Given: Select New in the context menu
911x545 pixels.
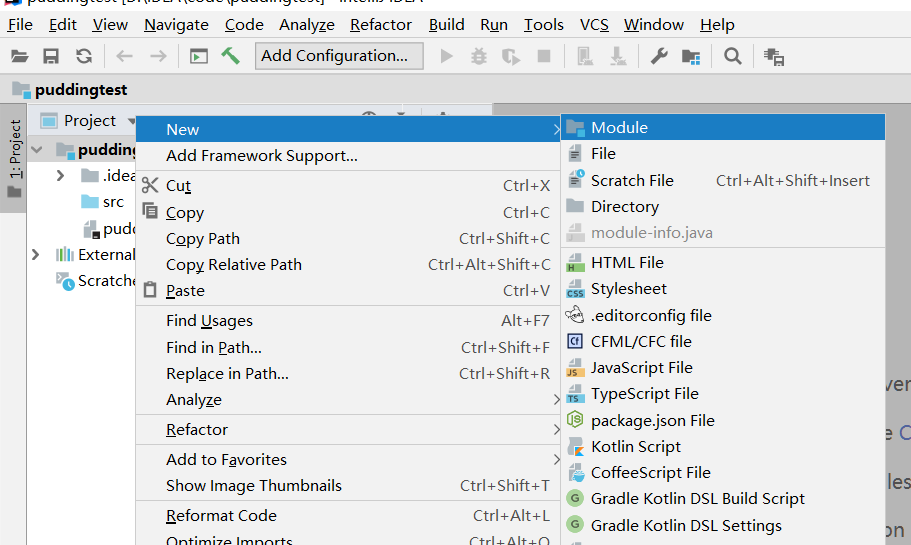Looking at the screenshot, I should click(348, 129).
